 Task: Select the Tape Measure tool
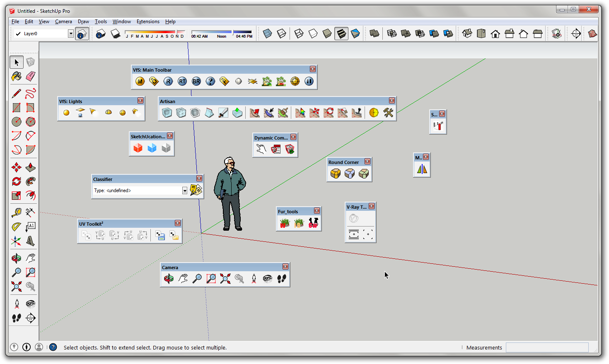click(x=17, y=213)
